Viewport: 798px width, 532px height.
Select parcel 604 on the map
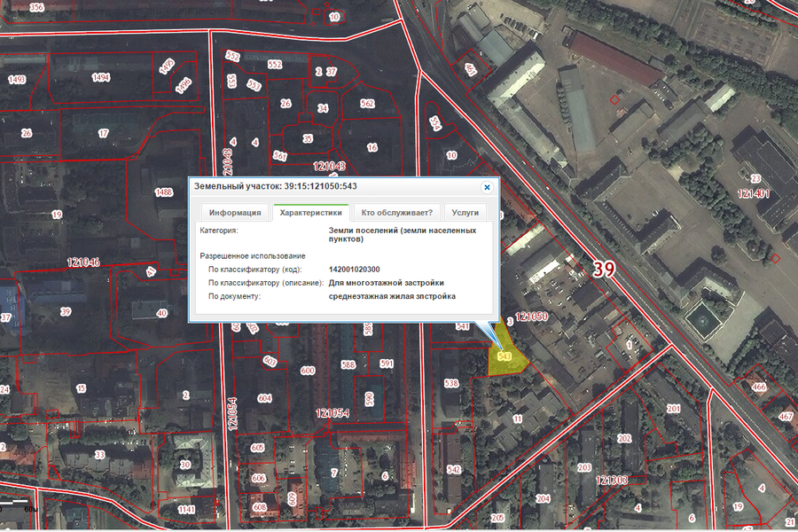pyautogui.click(x=264, y=399)
